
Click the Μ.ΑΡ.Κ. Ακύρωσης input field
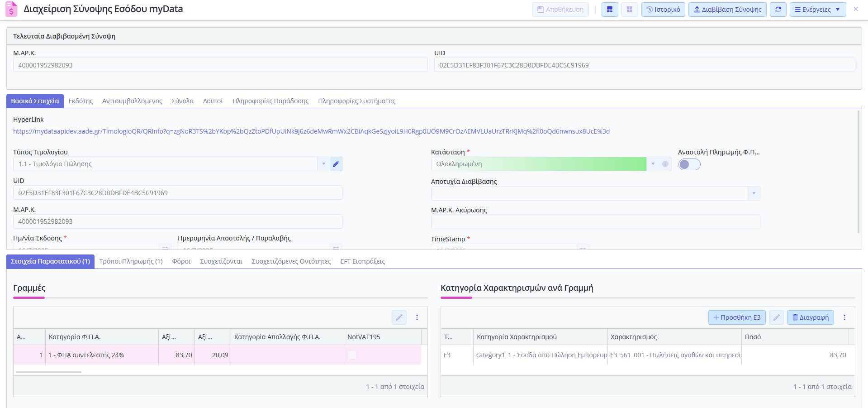(595, 222)
